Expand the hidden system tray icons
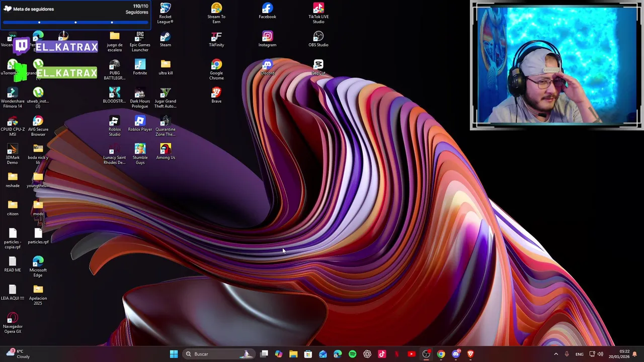The width and height of the screenshot is (644, 362). [x=556, y=354]
